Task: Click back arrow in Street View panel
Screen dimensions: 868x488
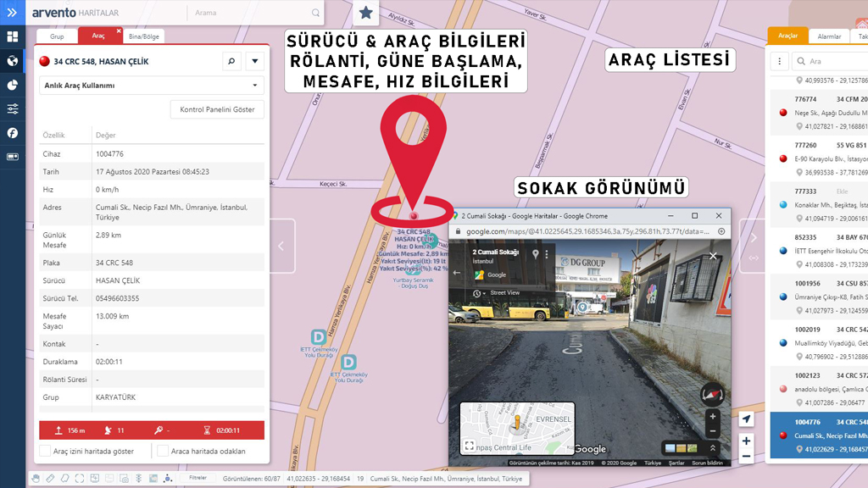Action: (x=457, y=272)
